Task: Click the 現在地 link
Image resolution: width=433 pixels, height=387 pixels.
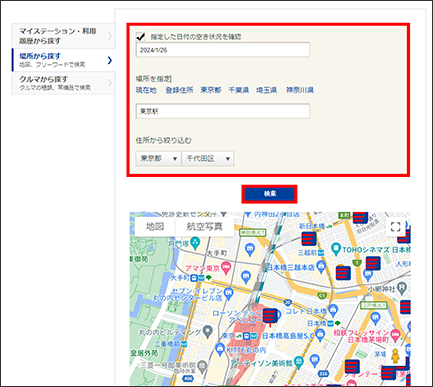Action: click(x=146, y=90)
